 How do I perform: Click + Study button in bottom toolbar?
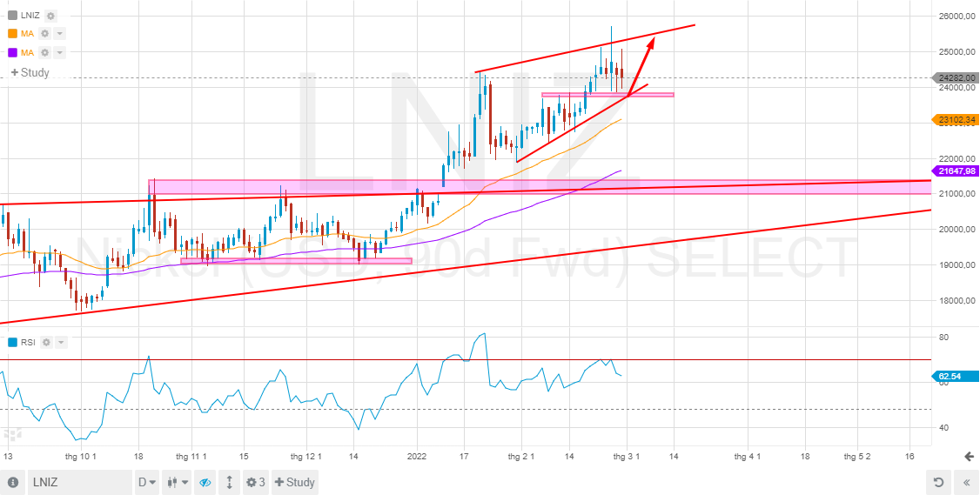pyautogui.click(x=294, y=482)
